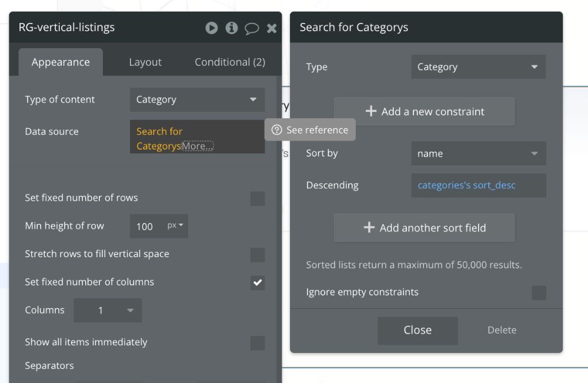Enable Set fixed number of rows checkbox
The width and height of the screenshot is (588, 383).
(258, 198)
